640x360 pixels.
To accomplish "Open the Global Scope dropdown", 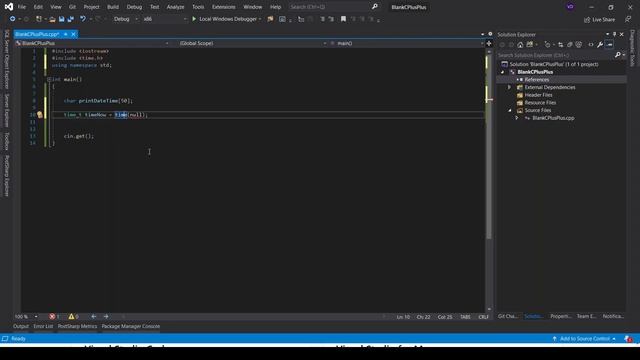I will pos(253,43).
